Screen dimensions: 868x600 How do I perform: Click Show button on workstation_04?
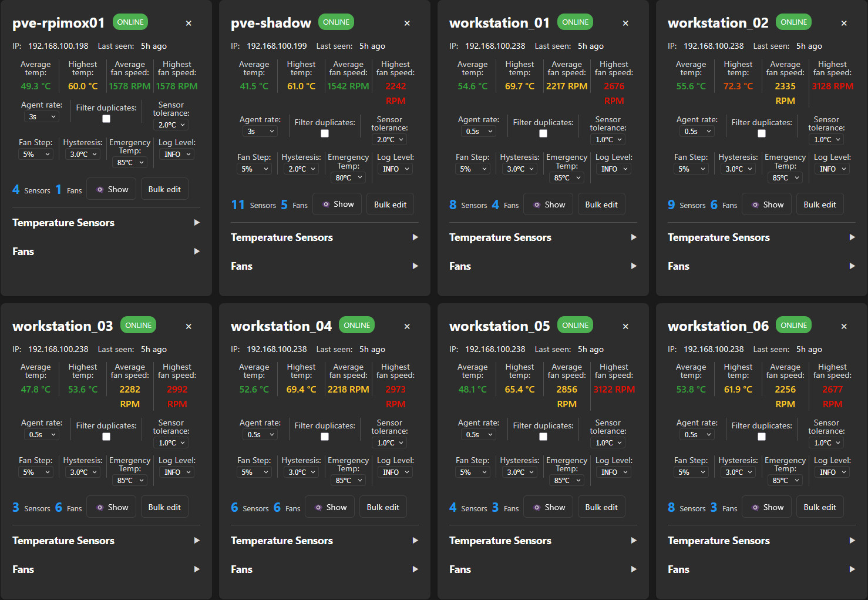click(330, 507)
